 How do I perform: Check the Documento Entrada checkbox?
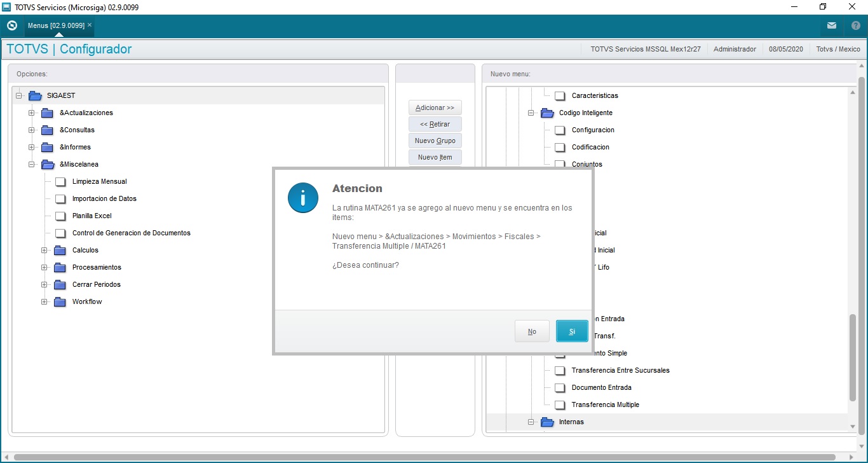coord(560,387)
